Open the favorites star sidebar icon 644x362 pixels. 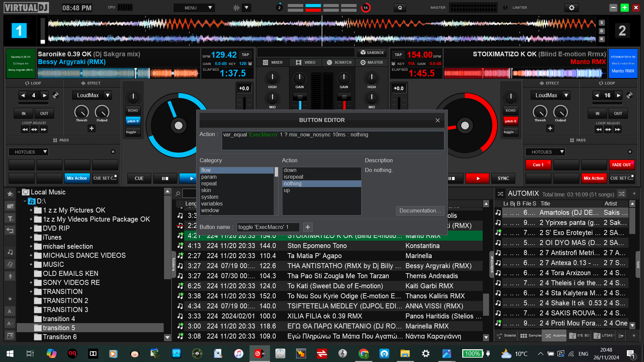click(10, 194)
